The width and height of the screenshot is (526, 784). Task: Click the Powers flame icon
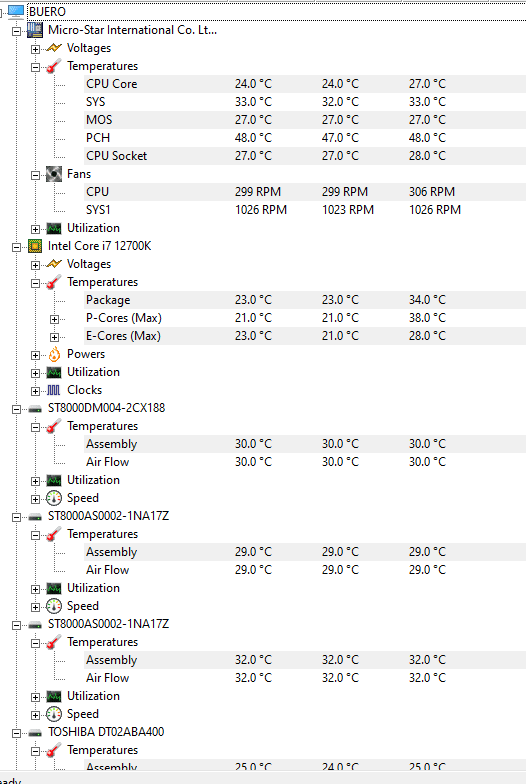pos(54,354)
